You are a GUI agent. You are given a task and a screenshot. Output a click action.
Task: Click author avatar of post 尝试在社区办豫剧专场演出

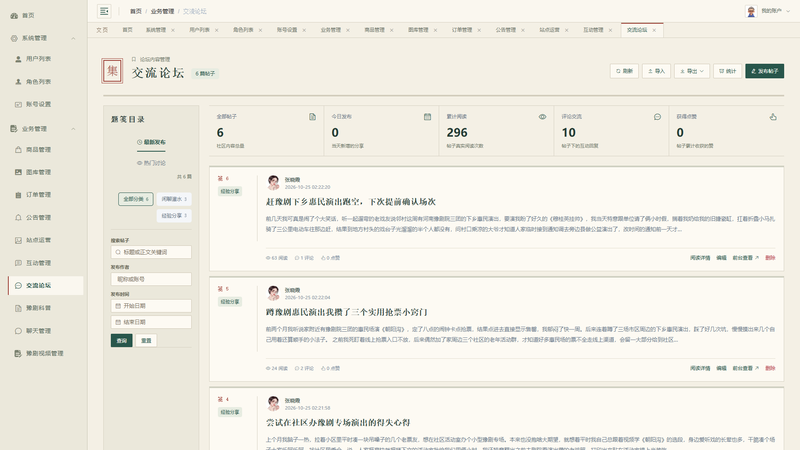[x=273, y=403]
